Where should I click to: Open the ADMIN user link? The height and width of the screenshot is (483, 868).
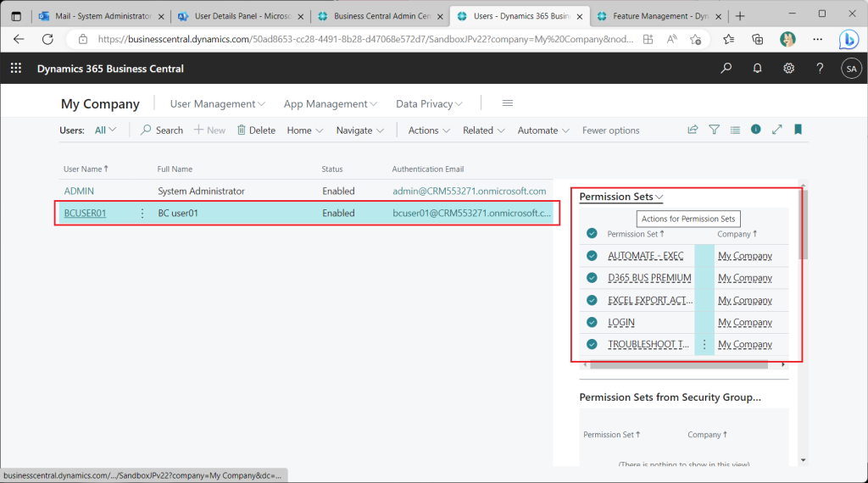click(x=79, y=191)
